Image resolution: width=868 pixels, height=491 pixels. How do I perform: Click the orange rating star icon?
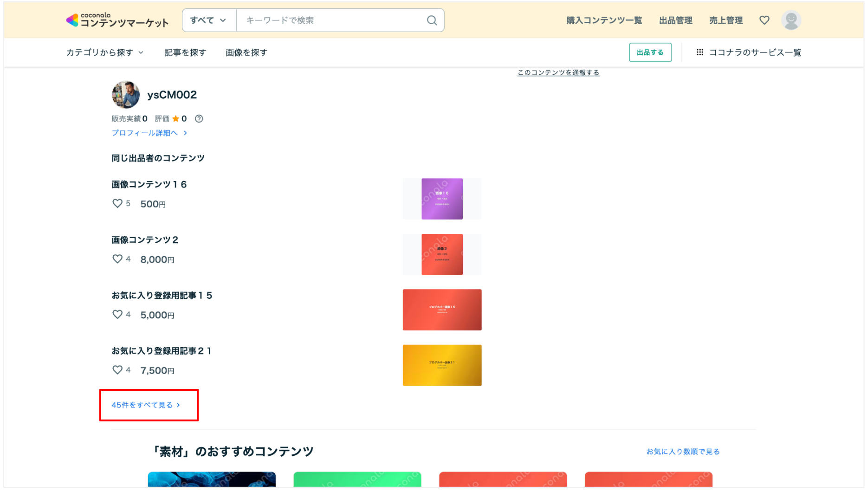pyautogui.click(x=175, y=119)
